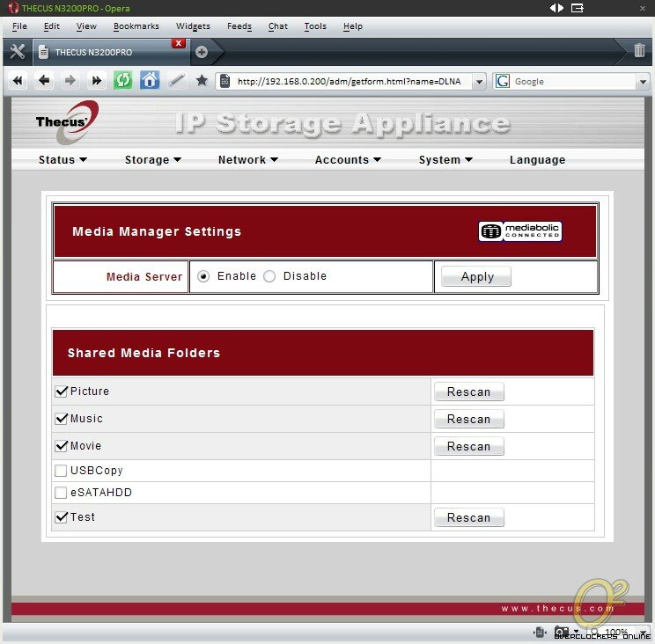The image size is (655, 644).
Task: Click the rewind navigation button
Action: pyautogui.click(x=18, y=81)
